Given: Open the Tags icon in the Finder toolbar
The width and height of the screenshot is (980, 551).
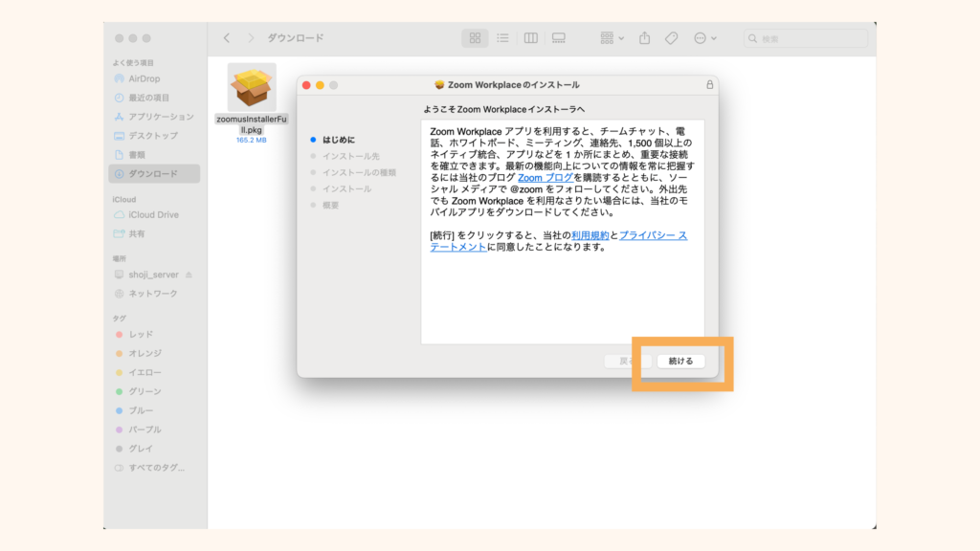Looking at the screenshot, I should tap(670, 38).
